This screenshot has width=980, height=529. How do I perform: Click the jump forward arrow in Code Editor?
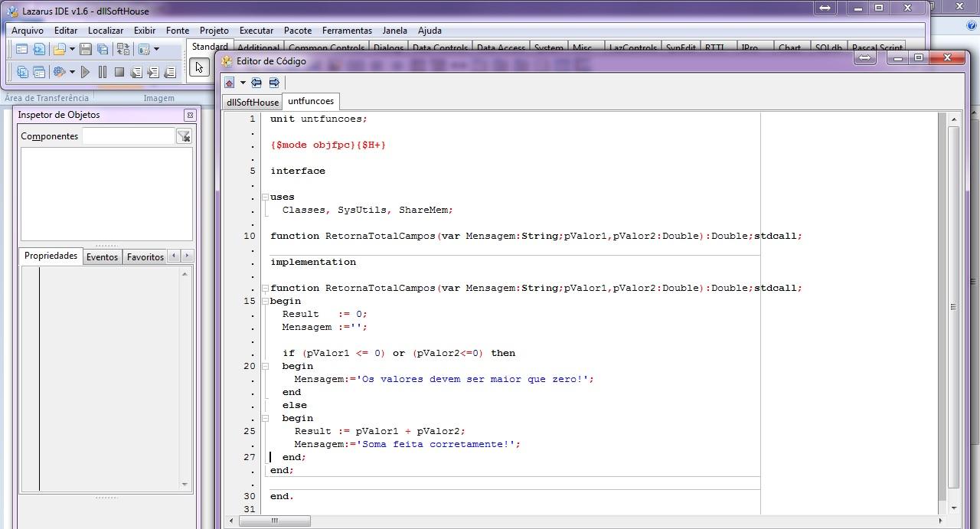pos(274,83)
